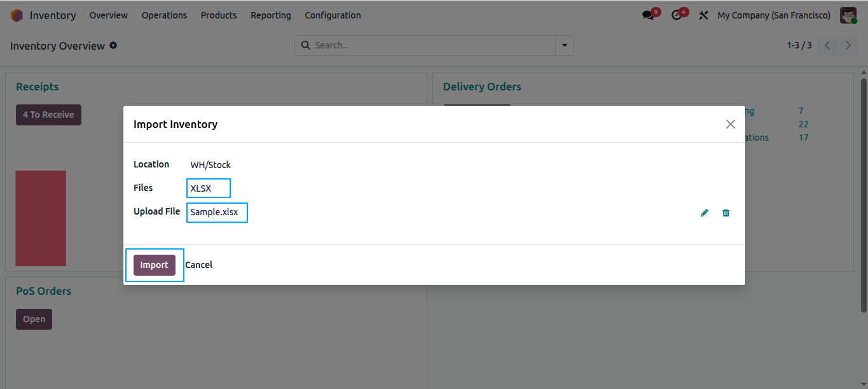Viewport: 868px width, 389px height.
Task: Click the Odoo Inventory app logo icon
Action: [x=17, y=15]
